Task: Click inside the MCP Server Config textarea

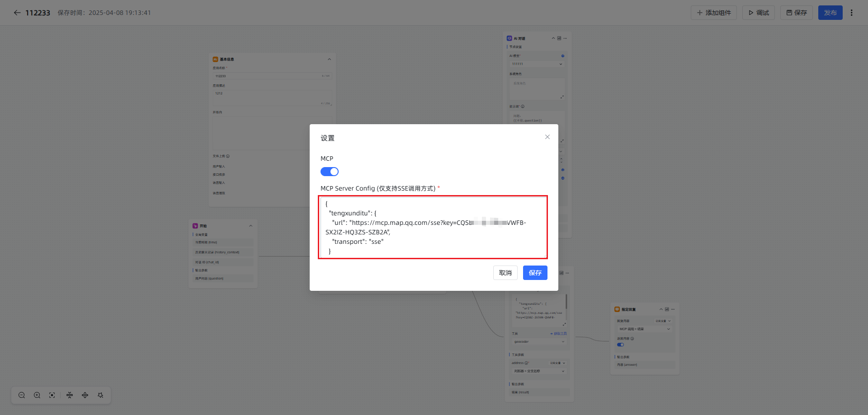Action: (433, 227)
